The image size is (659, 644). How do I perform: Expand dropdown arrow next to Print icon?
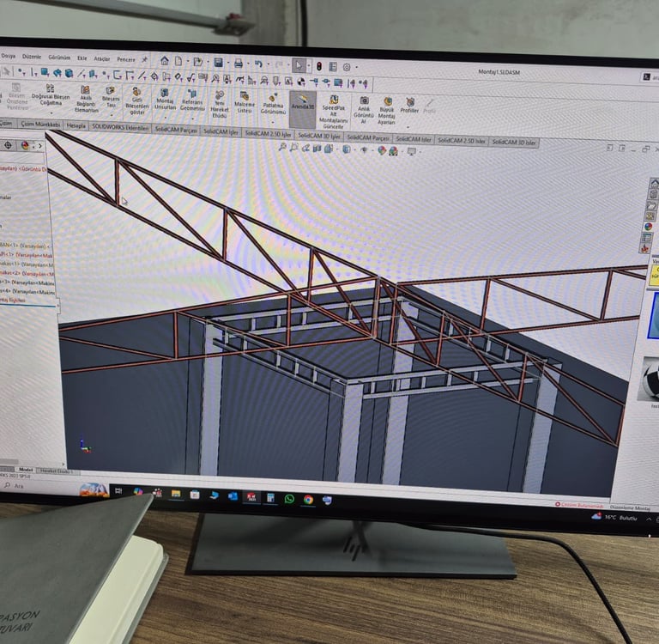pos(248,64)
